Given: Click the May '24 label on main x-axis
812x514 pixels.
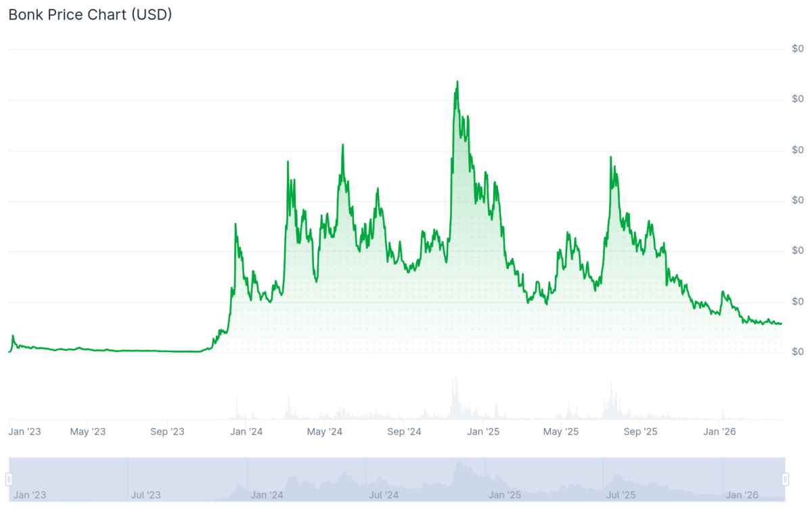Looking at the screenshot, I should click(325, 431).
